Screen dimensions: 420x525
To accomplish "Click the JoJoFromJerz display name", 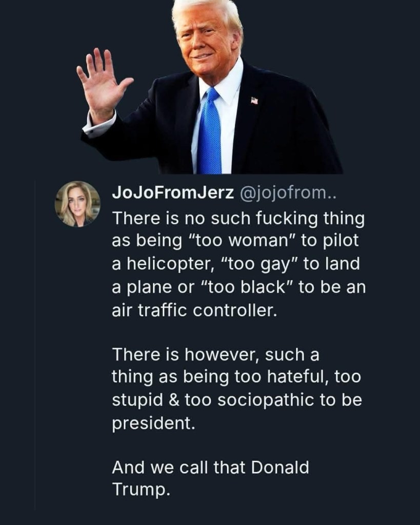I will pos(173,193).
